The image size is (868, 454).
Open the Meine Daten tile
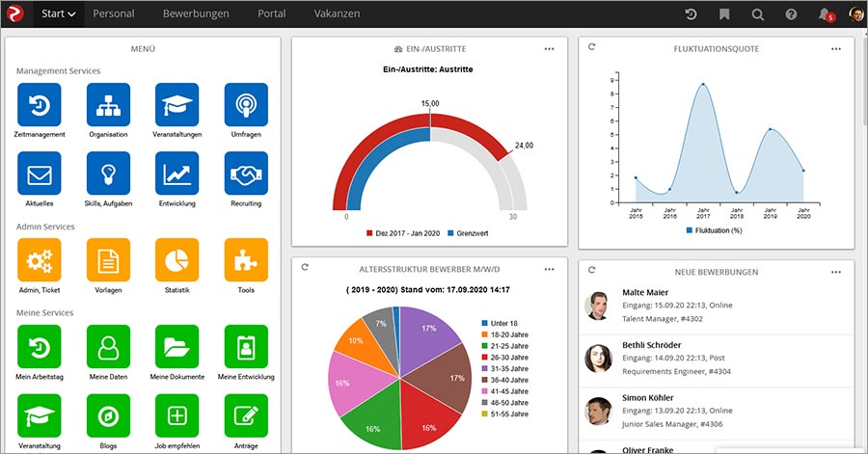pos(108,347)
